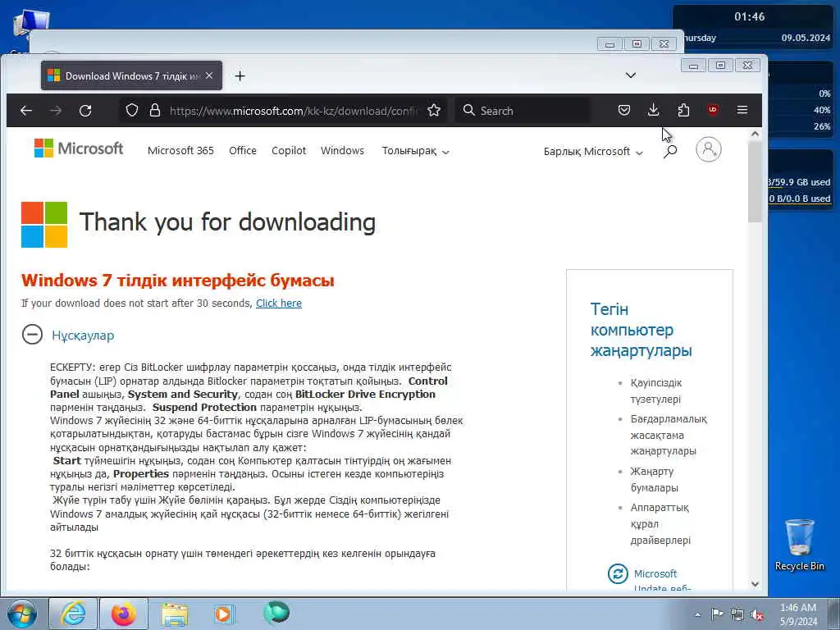
Task: Open a new tab with the plus button
Action: click(240, 76)
